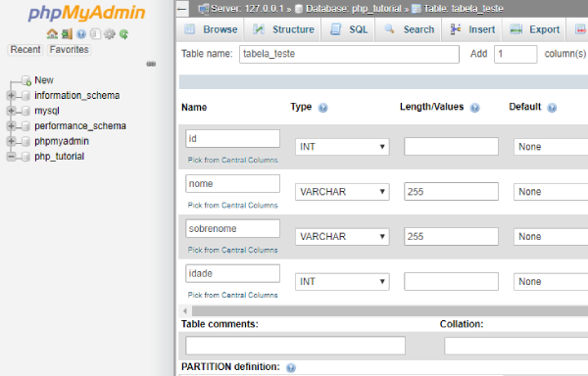The width and height of the screenshot is (588, 376).
Task: Open help icon next to PARTITION definition
Action: tap(291, 368)
